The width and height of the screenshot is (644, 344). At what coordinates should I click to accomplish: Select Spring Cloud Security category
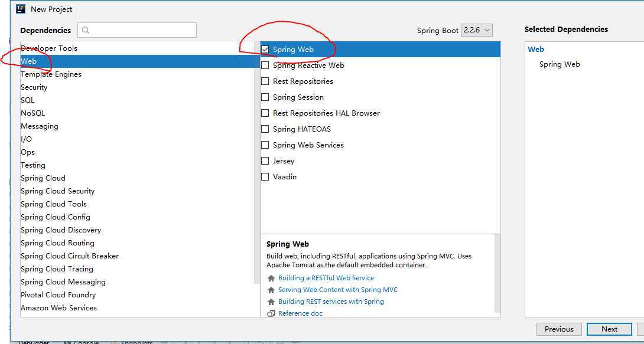pyautogui.click(x=138, y=191)
